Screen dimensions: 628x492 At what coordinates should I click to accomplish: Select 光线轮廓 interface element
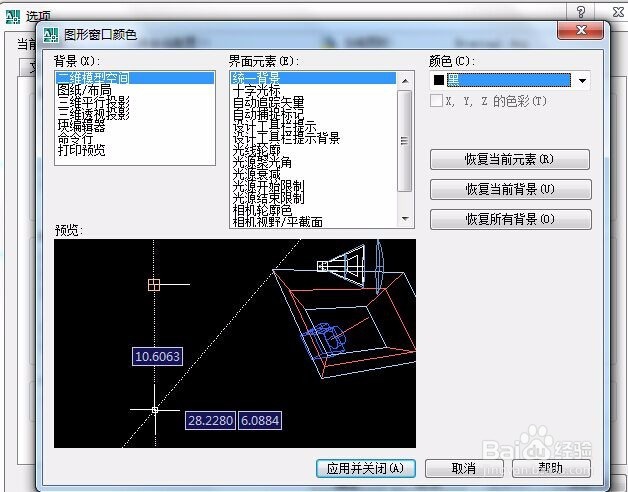(256, 150)
